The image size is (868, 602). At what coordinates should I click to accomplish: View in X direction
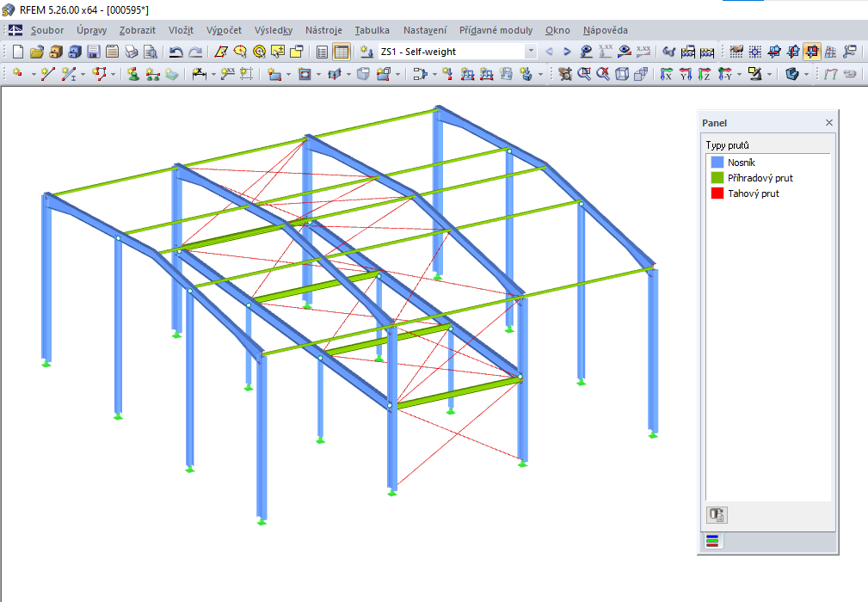(x=667, y=74)
